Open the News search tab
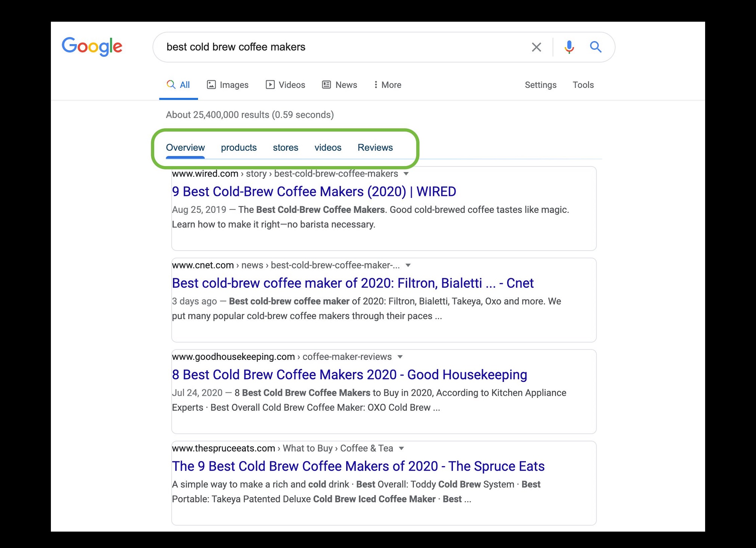 (340, 85)
